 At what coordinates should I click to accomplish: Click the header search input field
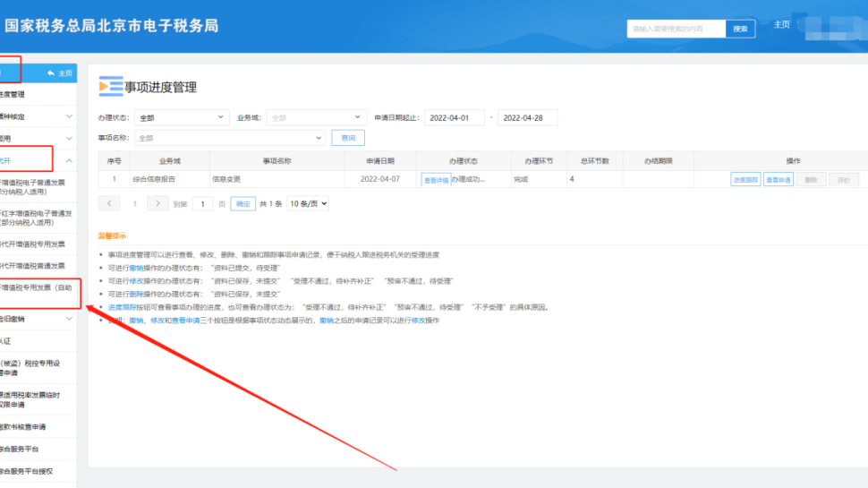(x=677, y=29)
